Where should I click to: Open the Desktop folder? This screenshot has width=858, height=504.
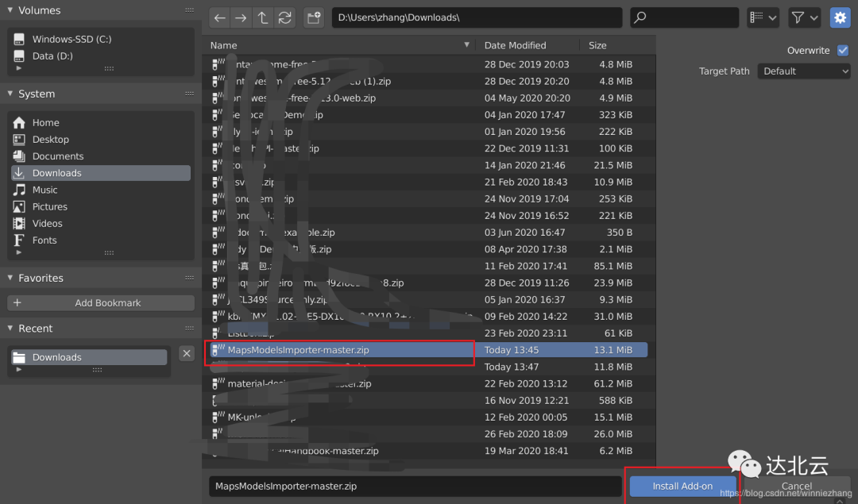click(x=101, y=140)
